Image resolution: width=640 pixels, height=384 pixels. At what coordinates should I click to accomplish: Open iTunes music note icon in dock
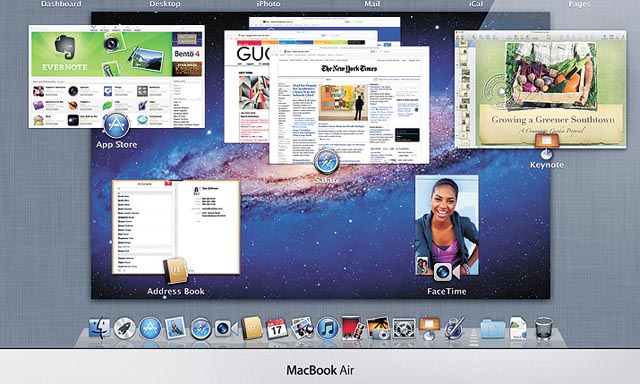pyautogui.click(x=328, y=328)
